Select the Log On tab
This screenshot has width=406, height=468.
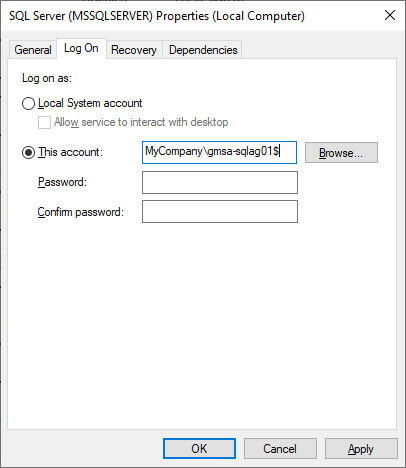81,48
